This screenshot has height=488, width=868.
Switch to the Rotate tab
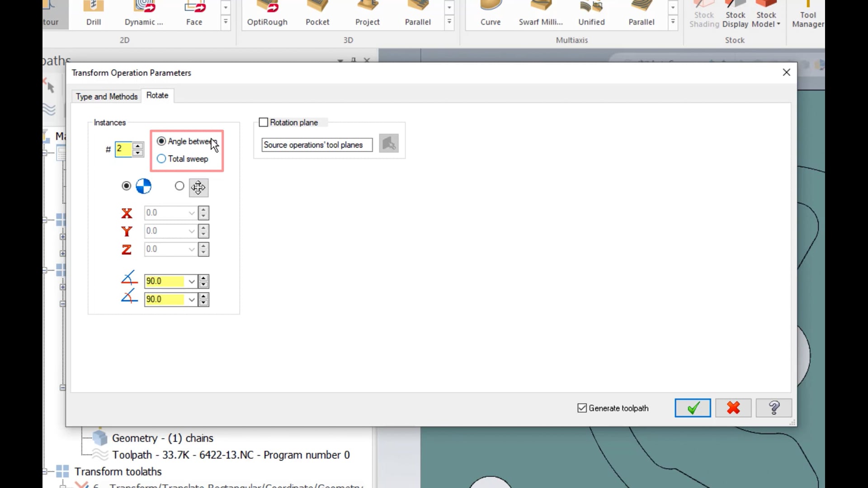(157, 95)
